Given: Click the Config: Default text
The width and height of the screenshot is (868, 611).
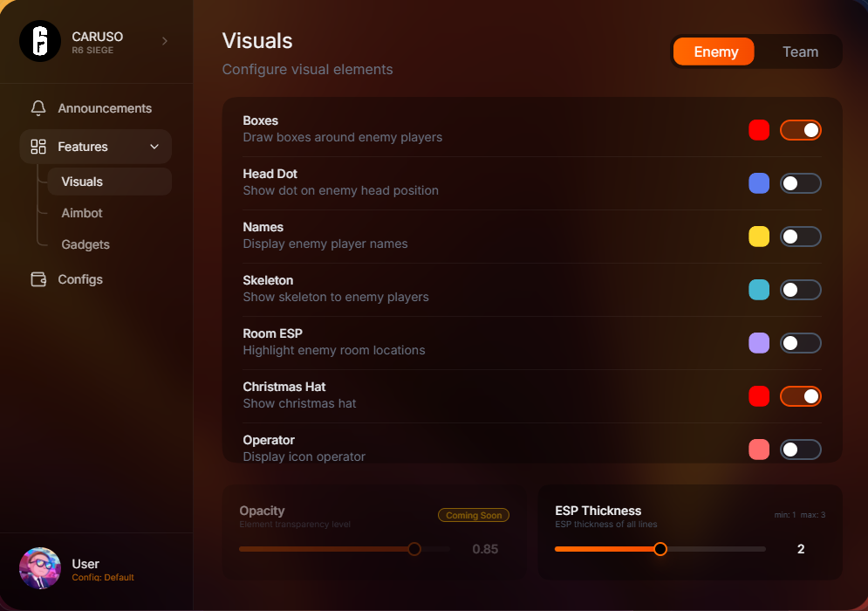Looking at the screenshot, I should (103, 577).
